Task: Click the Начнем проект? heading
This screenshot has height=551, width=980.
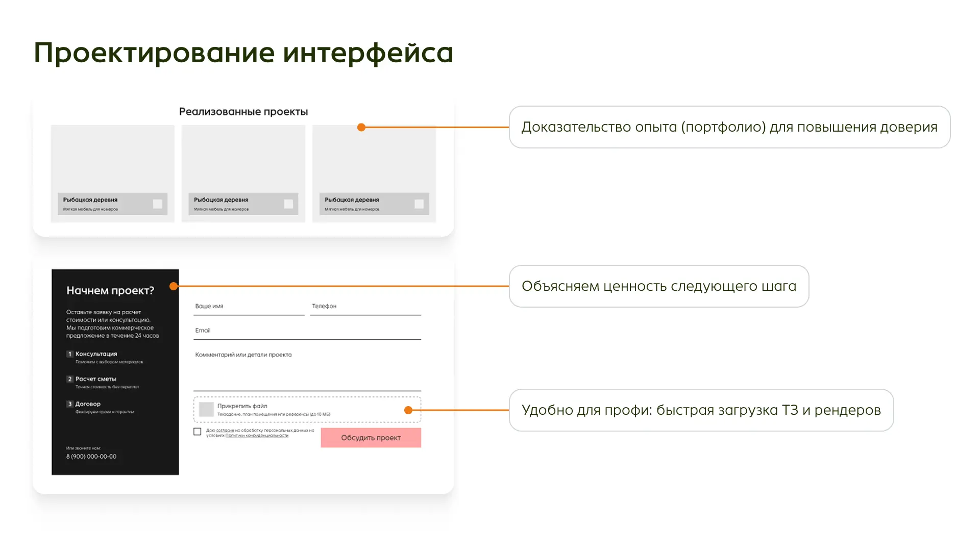Action: pyautogui.click(x=110, y=291)
